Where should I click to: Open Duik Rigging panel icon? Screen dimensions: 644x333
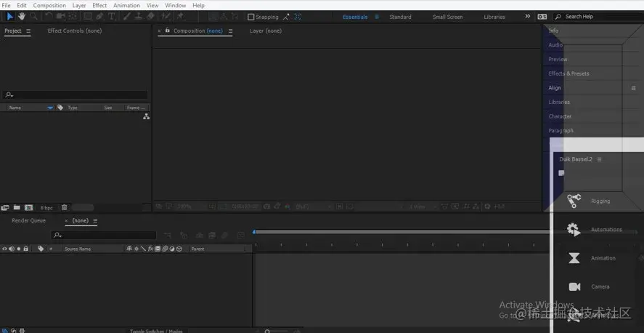(x=574, y=201)
